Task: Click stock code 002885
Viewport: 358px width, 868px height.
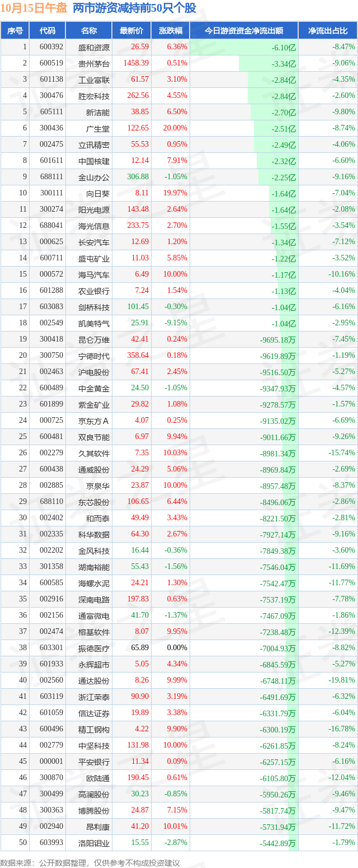Action: (51, 486)
